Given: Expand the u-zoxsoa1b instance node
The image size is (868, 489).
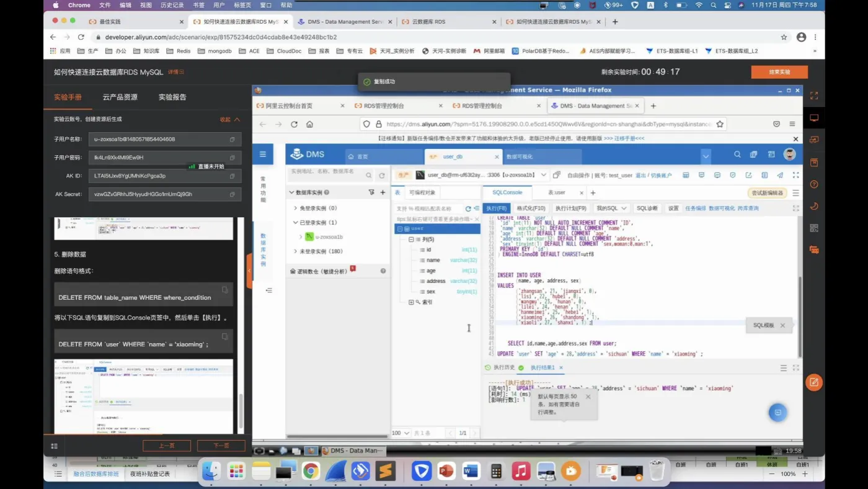Looking at the screenshot, I should [301, 236].
